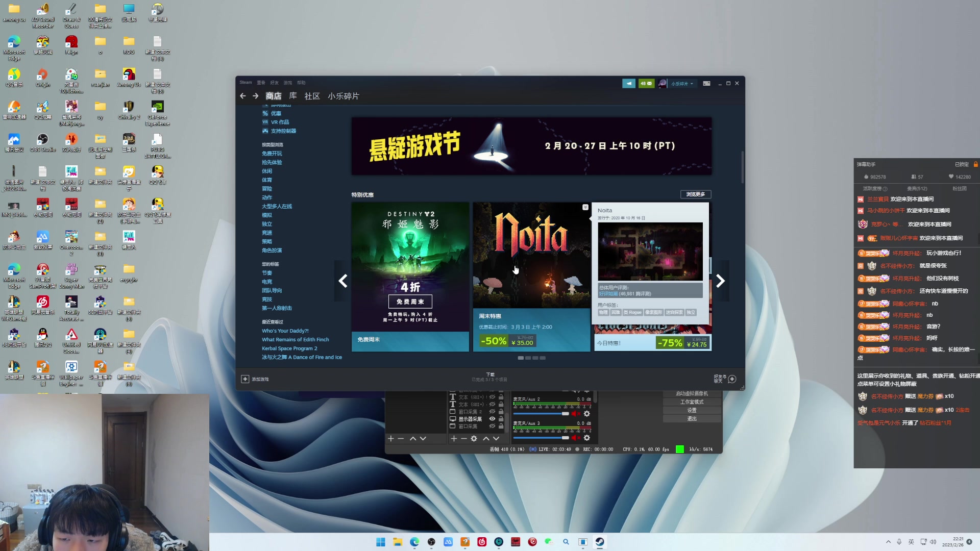Show the 窗口采集 2 source in OBS
The image size is (980, 551).
point(492,412)
